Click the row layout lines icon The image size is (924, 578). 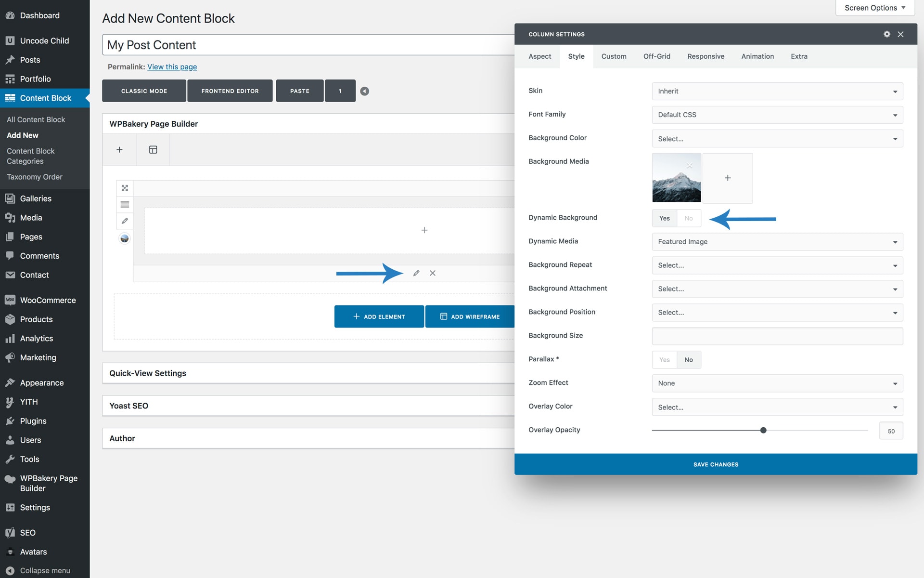pyautogui.click(x=125, y=204)
